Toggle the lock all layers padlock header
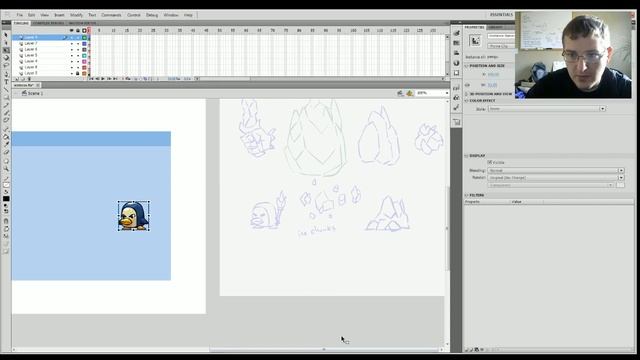 78,31
